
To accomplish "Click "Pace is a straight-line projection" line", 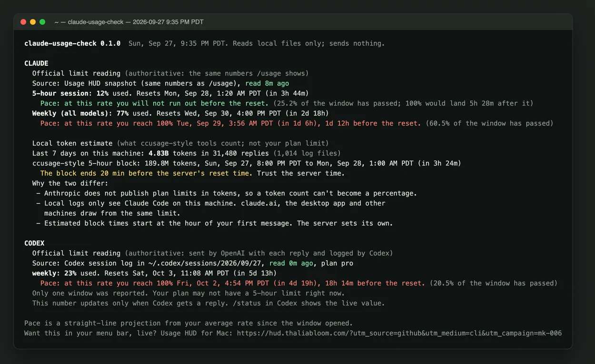I will [188, 323].
